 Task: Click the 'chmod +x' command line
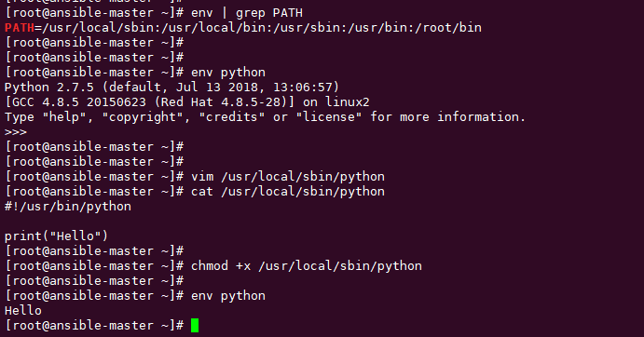pyautogui.click(x=307, y=266)
